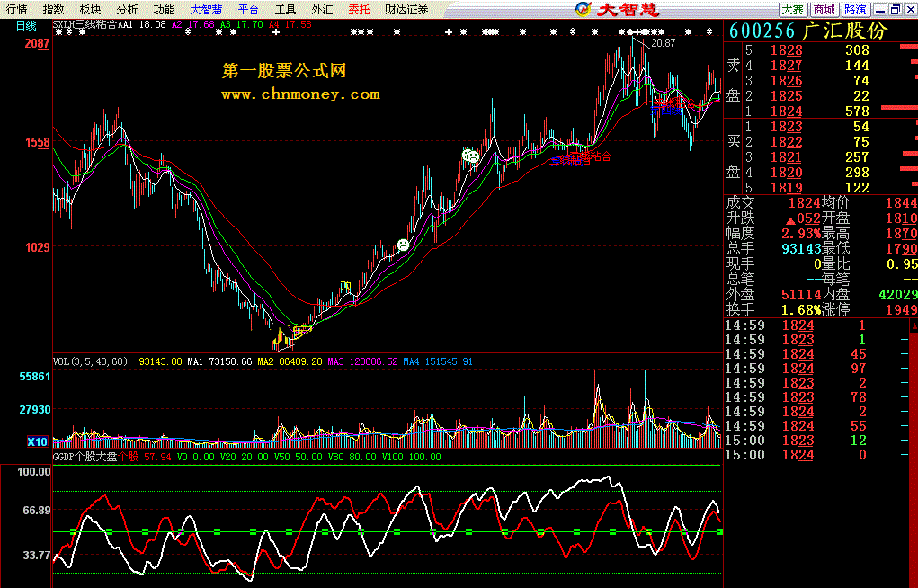This screenshot has width=918, height=588.
Task: Open the 指数 menu
Action: [54, 9]
